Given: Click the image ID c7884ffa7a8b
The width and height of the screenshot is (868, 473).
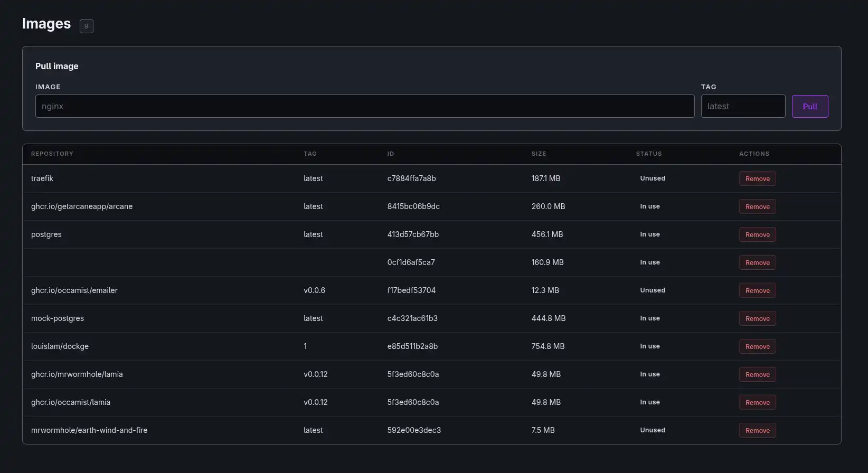Looking at the screenshot, I should point(412,178).
